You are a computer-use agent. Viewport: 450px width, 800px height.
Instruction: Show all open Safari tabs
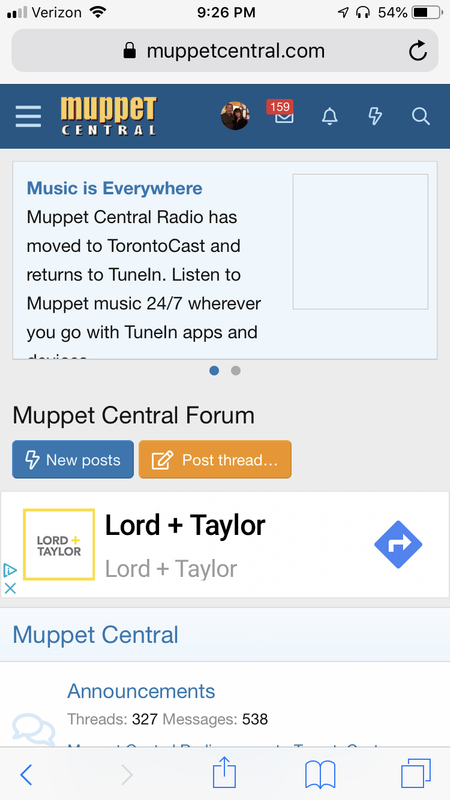click(x=416, y=774)
